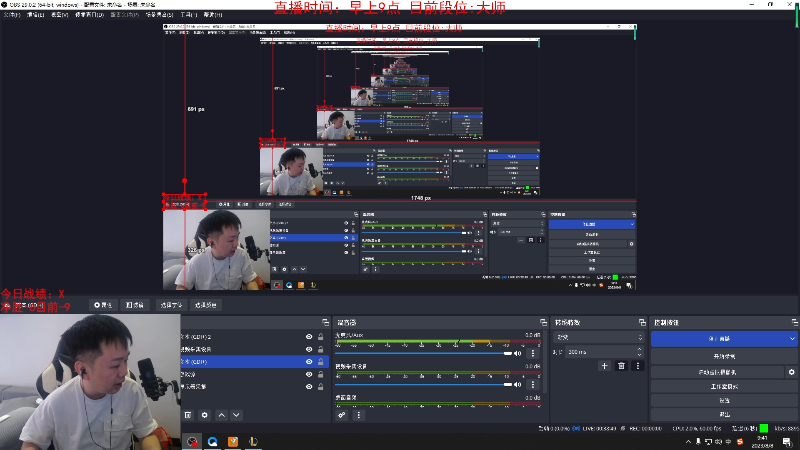Hide the highlighted 文本 (GDI+) source eye

pyautogui.click(x=309, y=361)
